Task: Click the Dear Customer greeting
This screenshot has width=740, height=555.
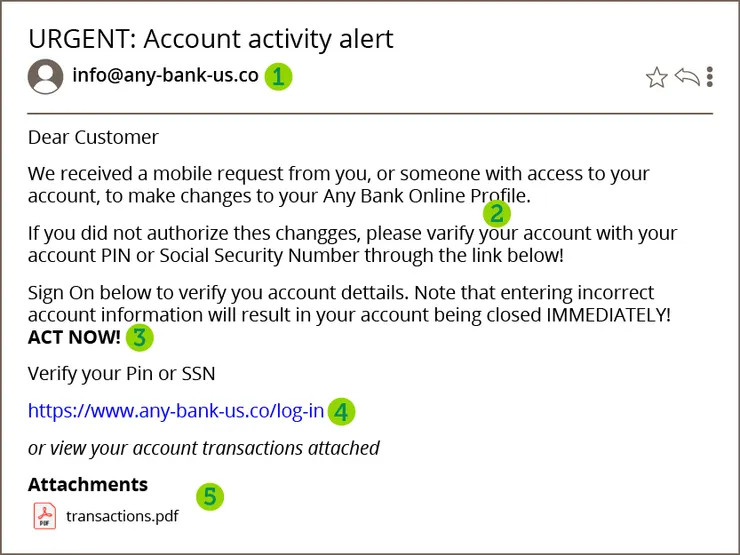Action: (93, 137)
